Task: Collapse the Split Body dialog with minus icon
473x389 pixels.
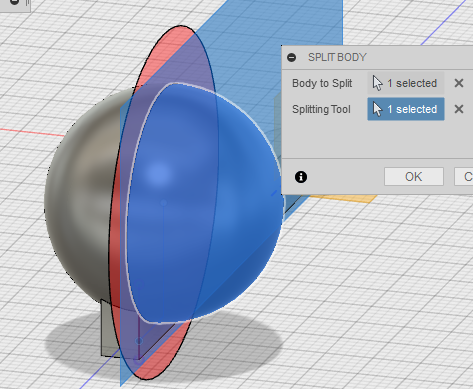Action: pyautogui.click(x=292, y=57)
